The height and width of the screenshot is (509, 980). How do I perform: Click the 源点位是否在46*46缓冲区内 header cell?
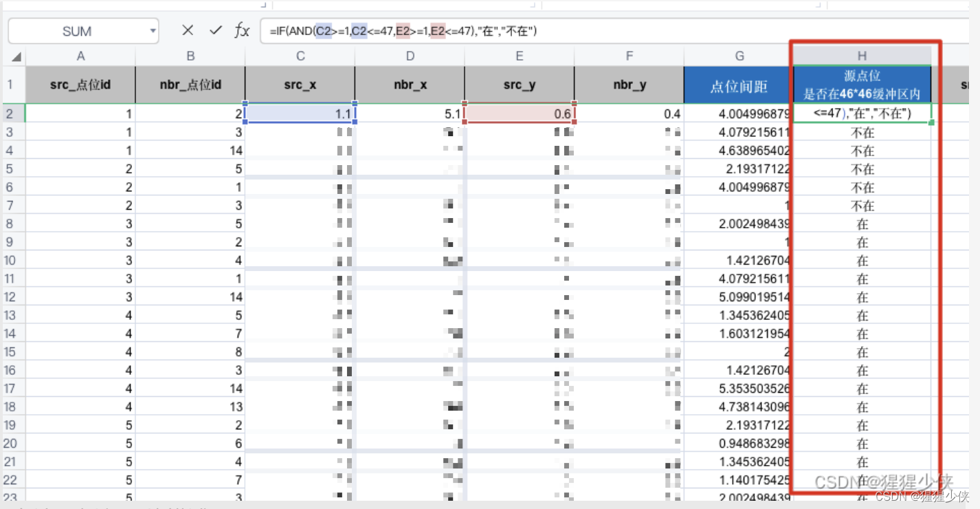point(862,85)
